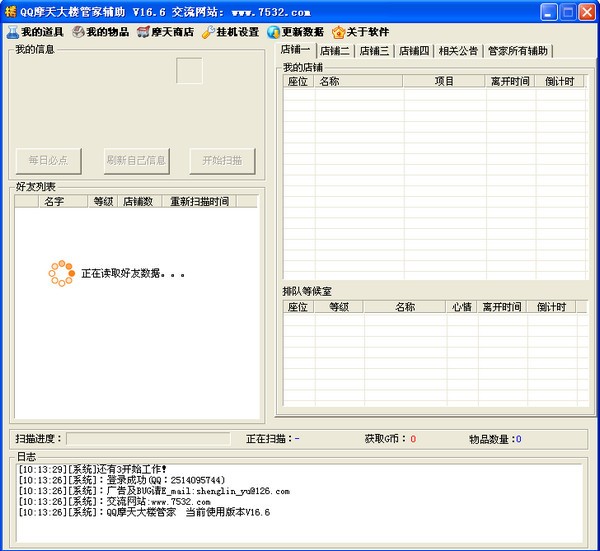Click the 物品数量 value 0

(518, 439)
